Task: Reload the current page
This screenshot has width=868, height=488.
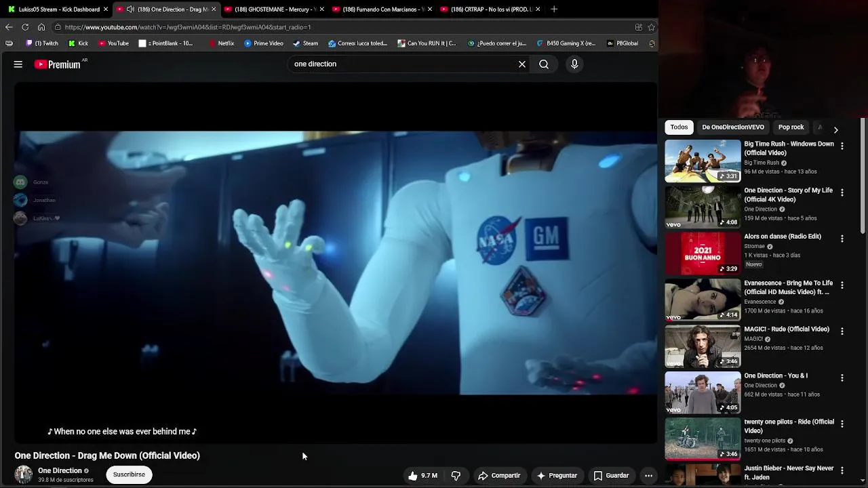Action: click(x=25, y=27)
